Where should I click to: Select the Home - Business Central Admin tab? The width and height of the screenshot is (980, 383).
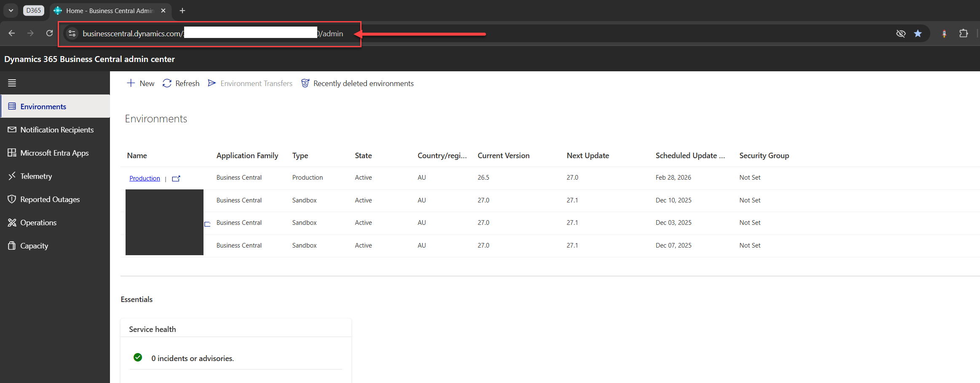pyautogui.click(x=110, y=11)
